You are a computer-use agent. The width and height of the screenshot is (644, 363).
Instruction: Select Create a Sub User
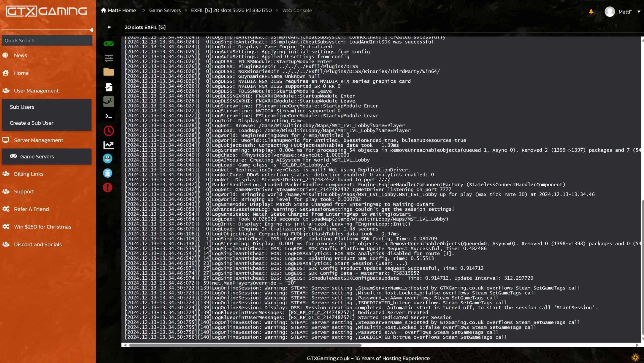(47, 123)
